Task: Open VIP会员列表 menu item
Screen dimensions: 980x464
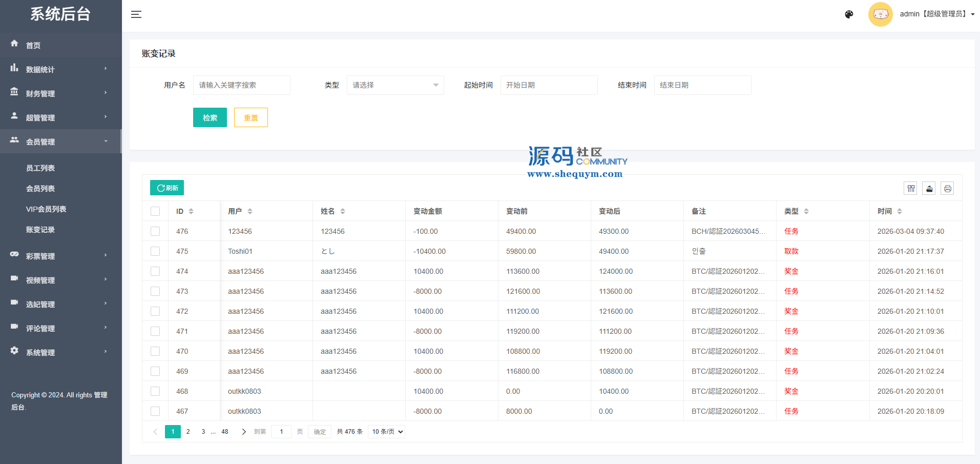Action: [46, 209]
